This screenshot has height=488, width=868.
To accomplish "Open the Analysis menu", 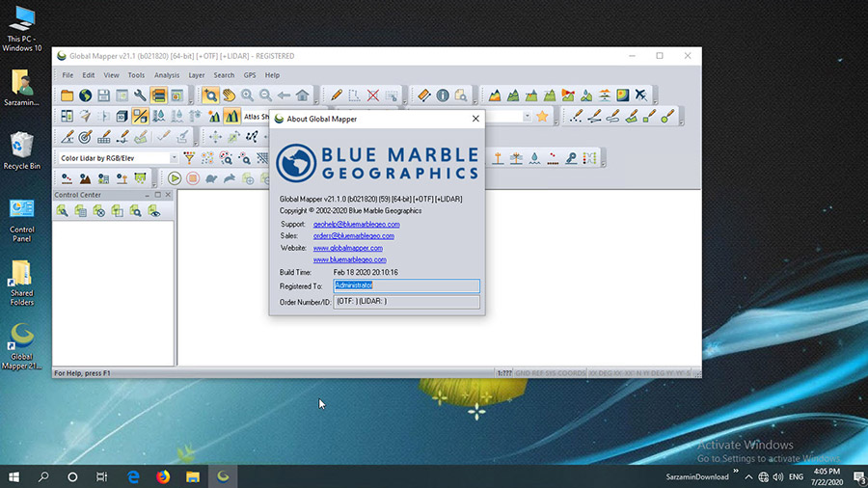I will tap(167, 75).
